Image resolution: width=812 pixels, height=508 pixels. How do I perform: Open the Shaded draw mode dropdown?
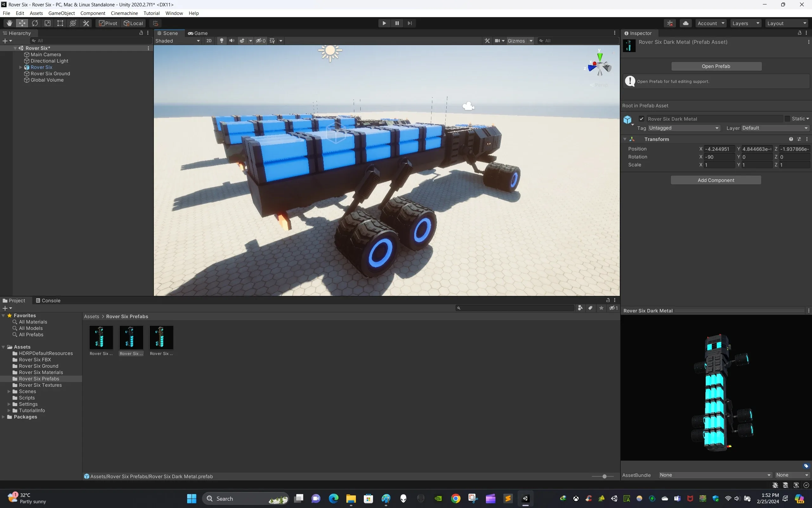pyautogui.click(x=178, y=41)
